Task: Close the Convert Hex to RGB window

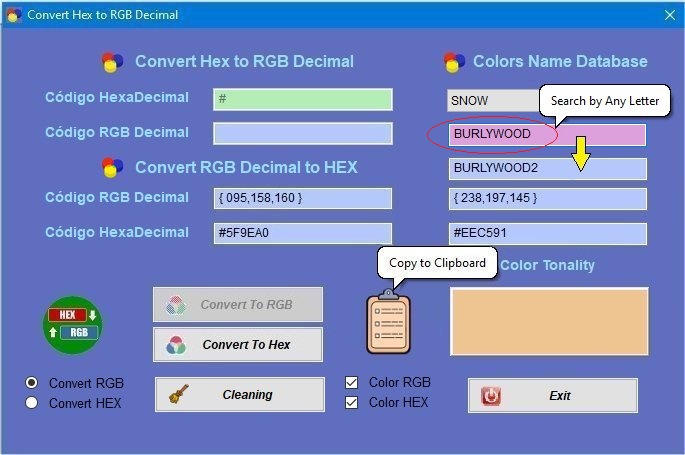Action: (x=670, y=15)
